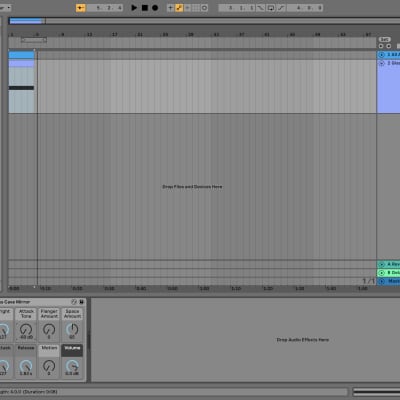Fold the second purple track
400x400 pixels.
(x=382, y=63)
